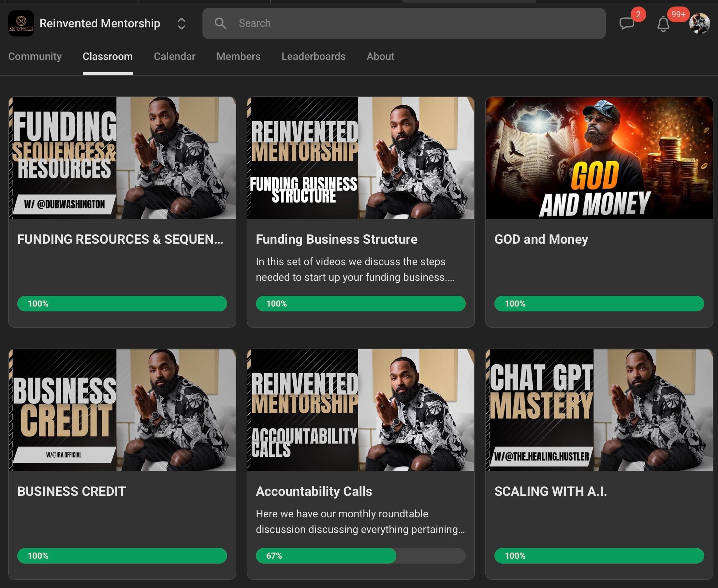This screenshot has width=718, height=588.
Task: Open the Chat GPT Mastery thumbnail
Action: (599, 410)
